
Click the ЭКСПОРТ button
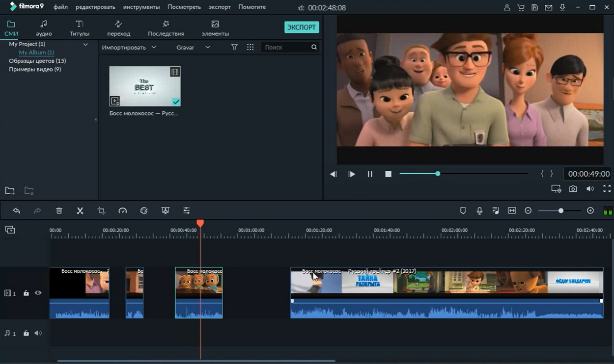click(x=302, y=27)
